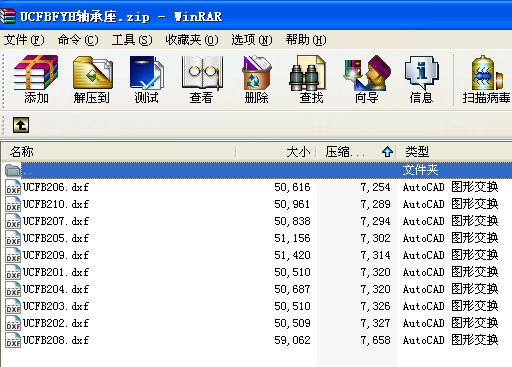Click size value 59,062
The width and height of the screenshot is (512, 367).
[292, 340]
